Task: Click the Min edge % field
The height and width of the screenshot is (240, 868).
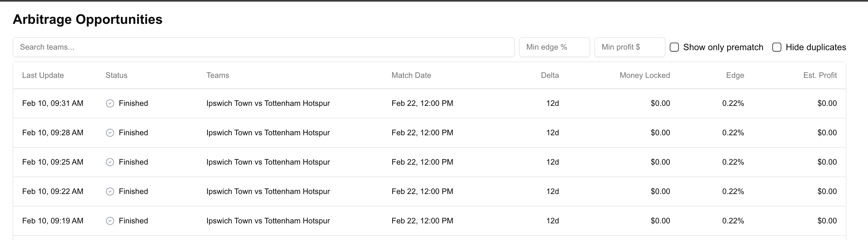Action: [x=554, y=47]
